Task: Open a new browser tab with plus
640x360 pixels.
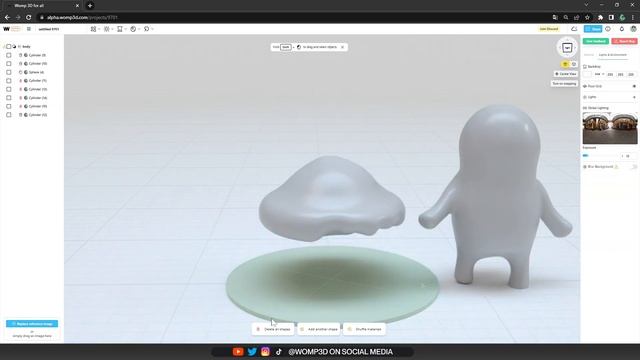Action: point(90,6)
